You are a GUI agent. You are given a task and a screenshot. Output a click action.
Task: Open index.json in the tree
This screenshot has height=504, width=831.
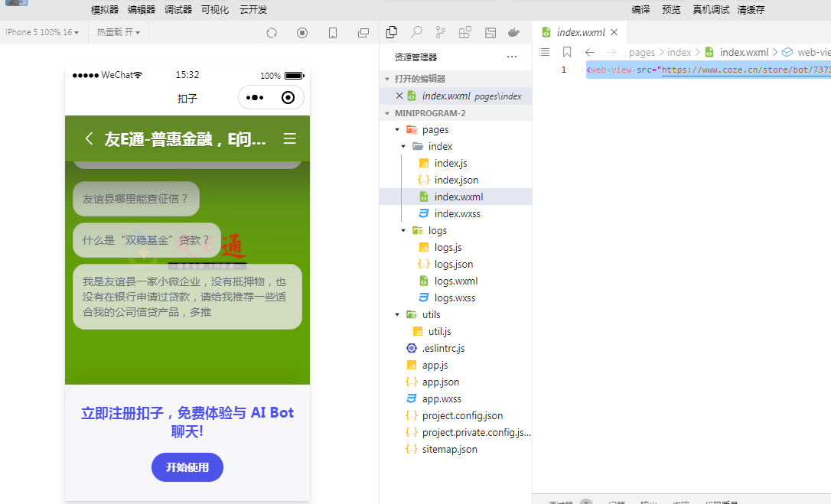pos(456,180)
